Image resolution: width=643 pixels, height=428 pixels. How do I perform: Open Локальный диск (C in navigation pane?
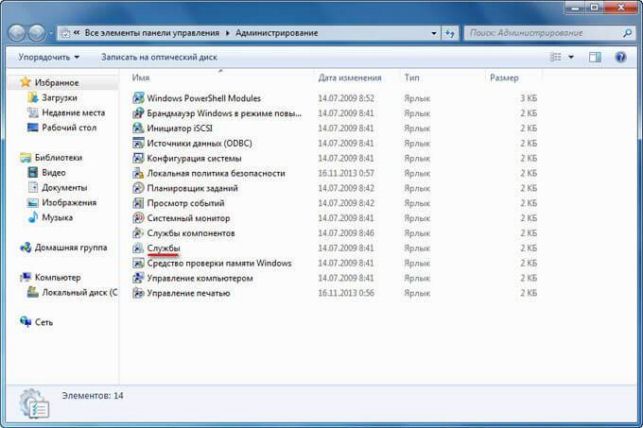pos(80,292)
